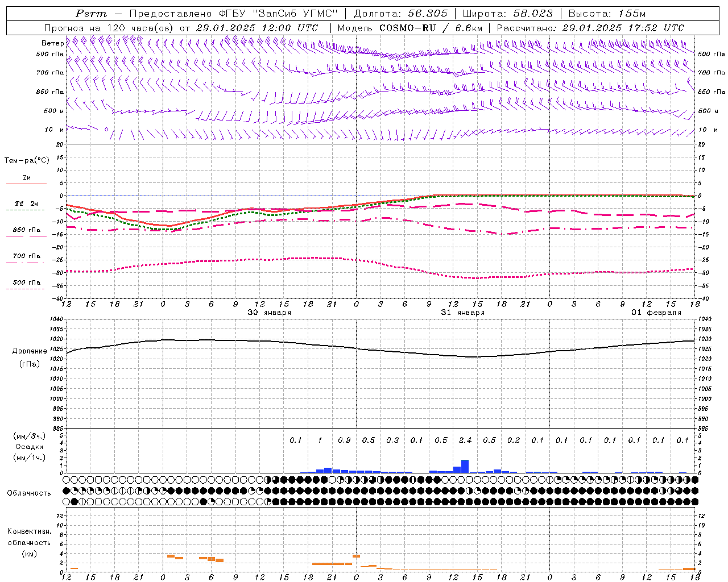Click the "Конвективн." convective cloud label
Viewport: 728px width, 582px height.
(29, 531)
